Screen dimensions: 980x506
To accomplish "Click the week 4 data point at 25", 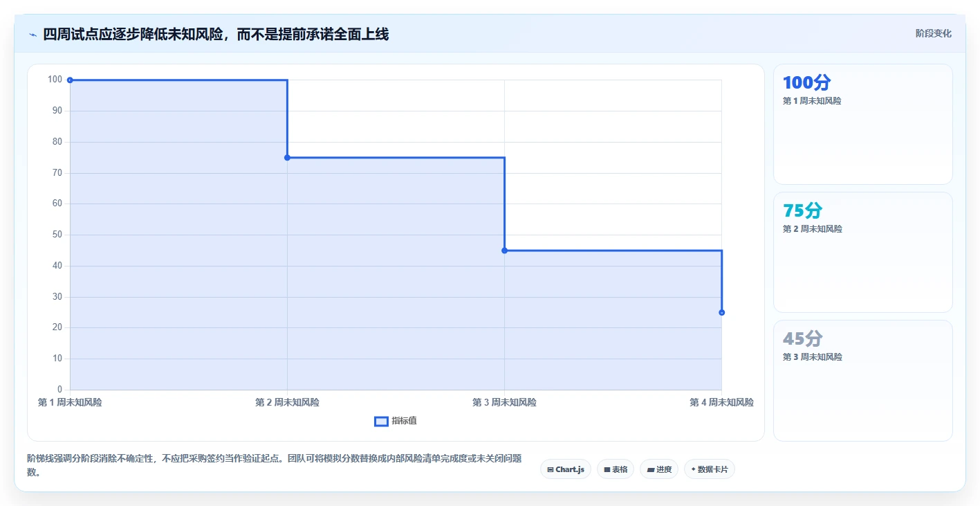I will (721, 312).
